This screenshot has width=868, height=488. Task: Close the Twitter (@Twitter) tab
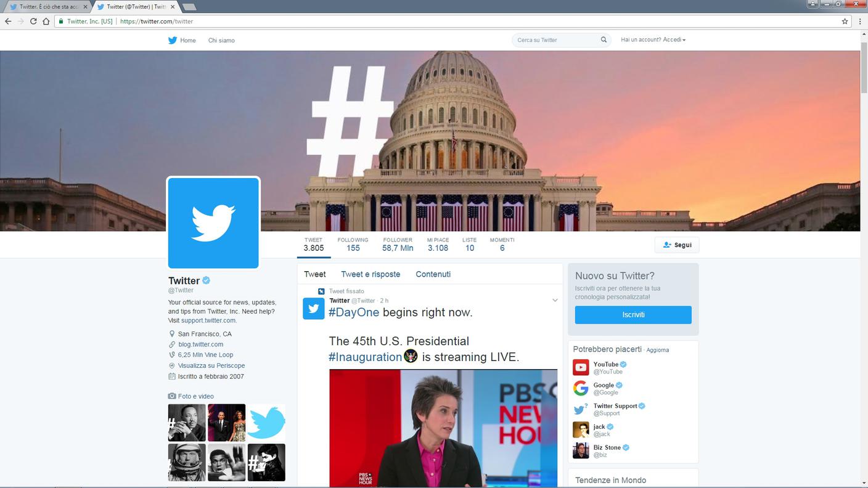coord(173,7)
